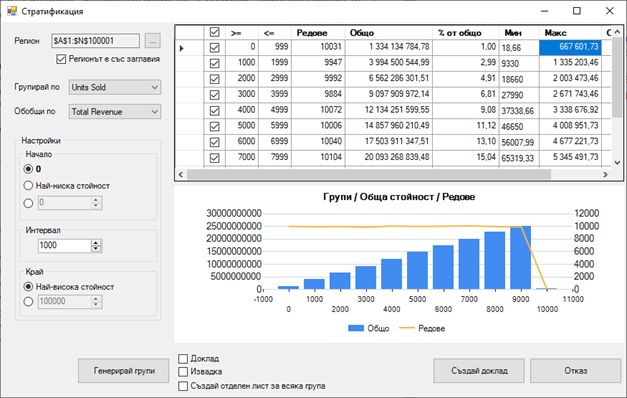Click the Стратификация app icon in title bar

(12, 11)
